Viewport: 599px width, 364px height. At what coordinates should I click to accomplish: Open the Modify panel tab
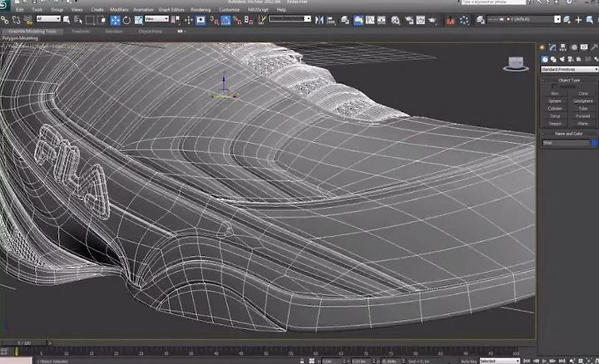552,47
